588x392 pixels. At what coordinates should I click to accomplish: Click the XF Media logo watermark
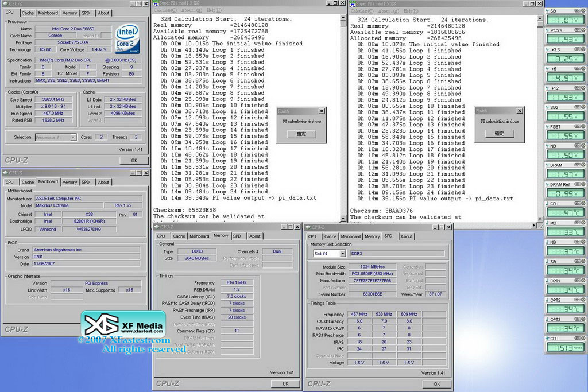pyautogui.click(x=122, y=327)
